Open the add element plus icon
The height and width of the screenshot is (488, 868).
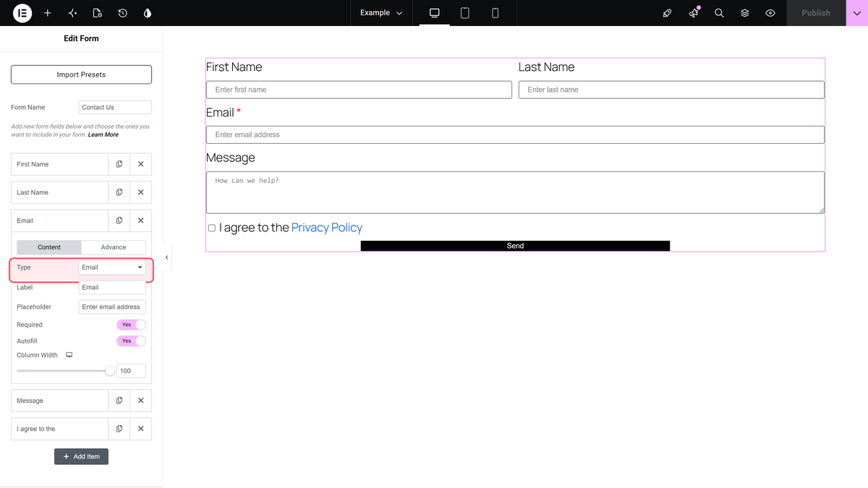[x=48, y=13]
